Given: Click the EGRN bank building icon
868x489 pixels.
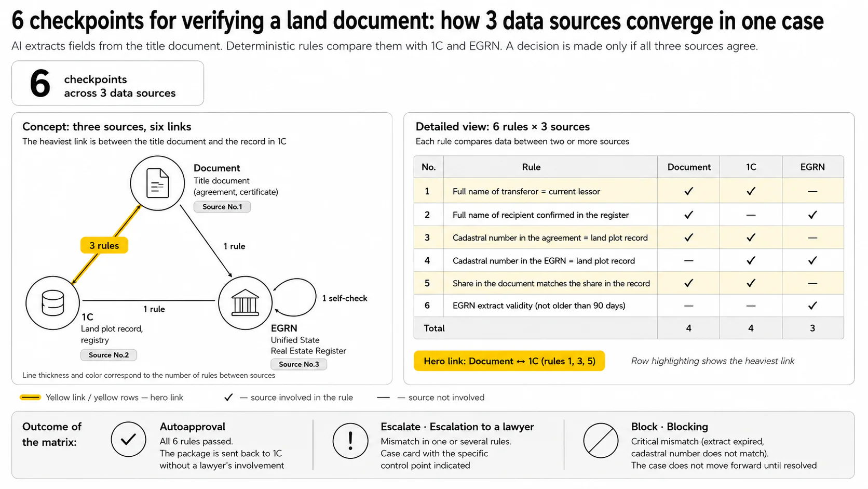Looking at the screenshot, I should click(x=245, y=302).
